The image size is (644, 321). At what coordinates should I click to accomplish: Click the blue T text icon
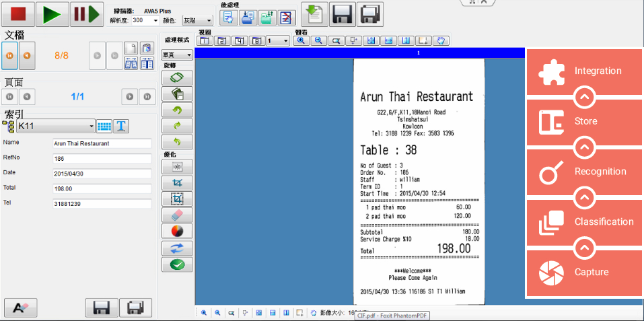click(121, 127)
